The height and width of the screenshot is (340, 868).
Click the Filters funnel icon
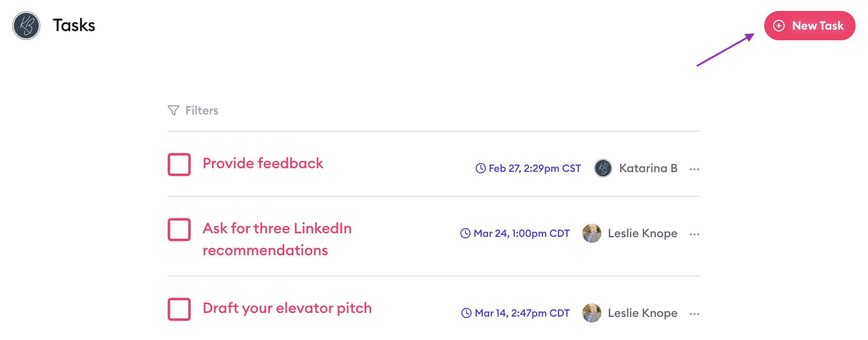point(174,110)
